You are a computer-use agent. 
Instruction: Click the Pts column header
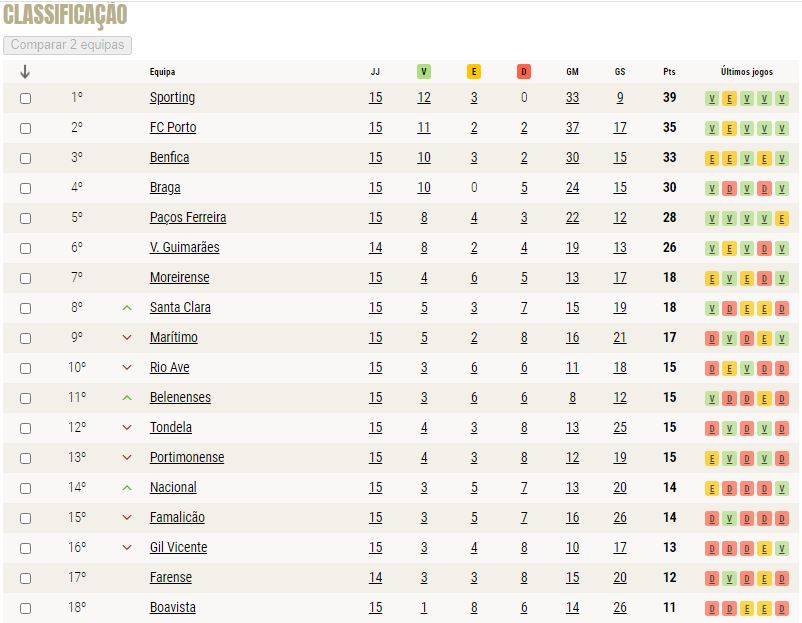[669, 72]
